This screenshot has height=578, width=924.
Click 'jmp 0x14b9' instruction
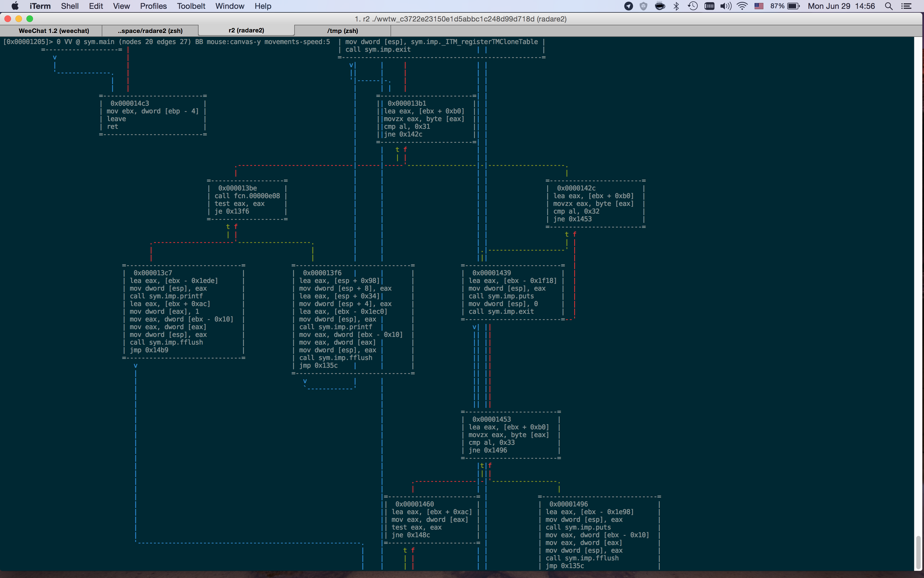[149, 350]
